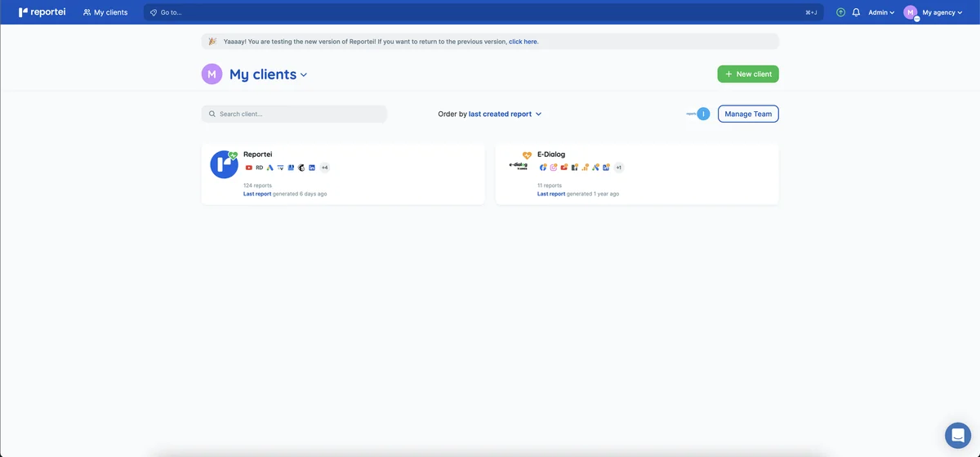
Task: Open Manage Team
Action: click(x=748, y=114)
